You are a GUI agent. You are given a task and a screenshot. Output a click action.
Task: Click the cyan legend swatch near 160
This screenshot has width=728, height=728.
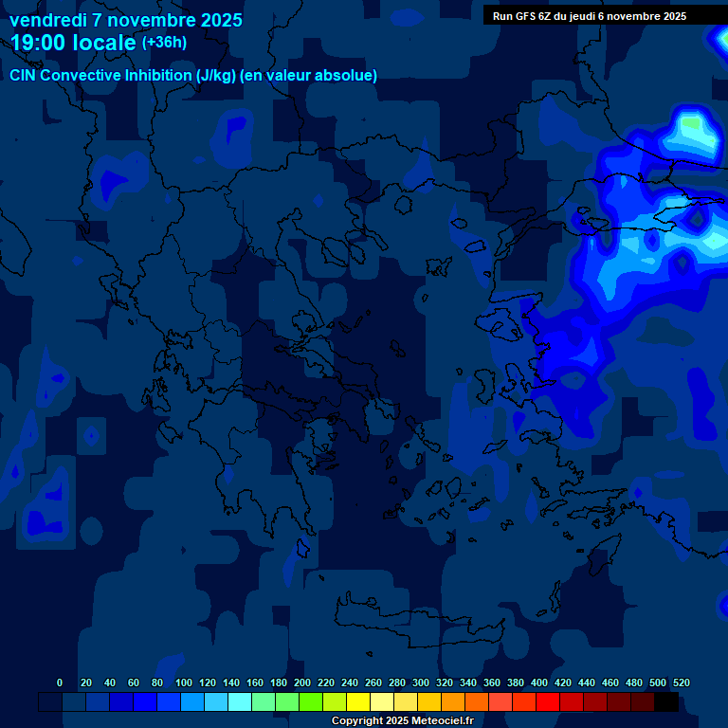tap(240, 702)
